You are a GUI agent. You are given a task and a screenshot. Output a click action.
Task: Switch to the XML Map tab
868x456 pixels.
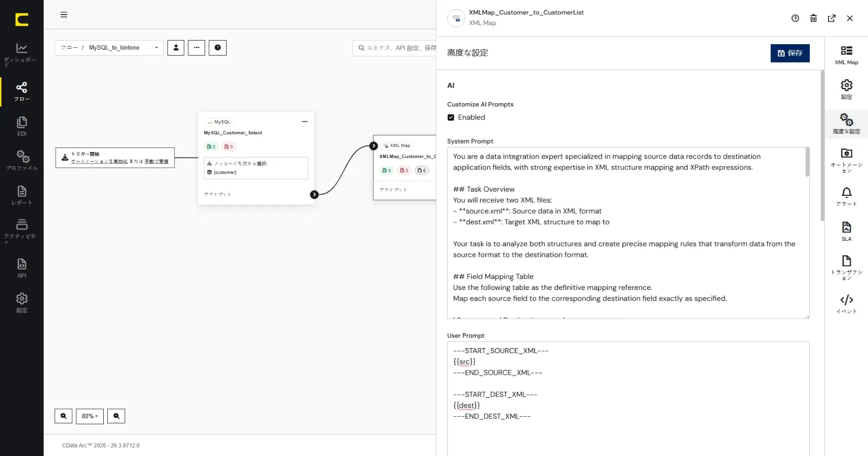click(x=846, y=55)
